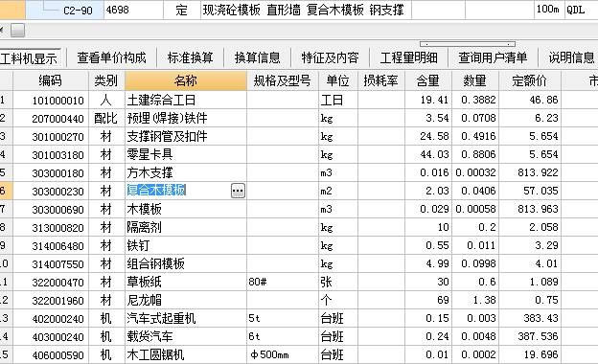Click the 单位 column header
The height and width of the screenshot is (364, 598).
click(x=338, y=80)
